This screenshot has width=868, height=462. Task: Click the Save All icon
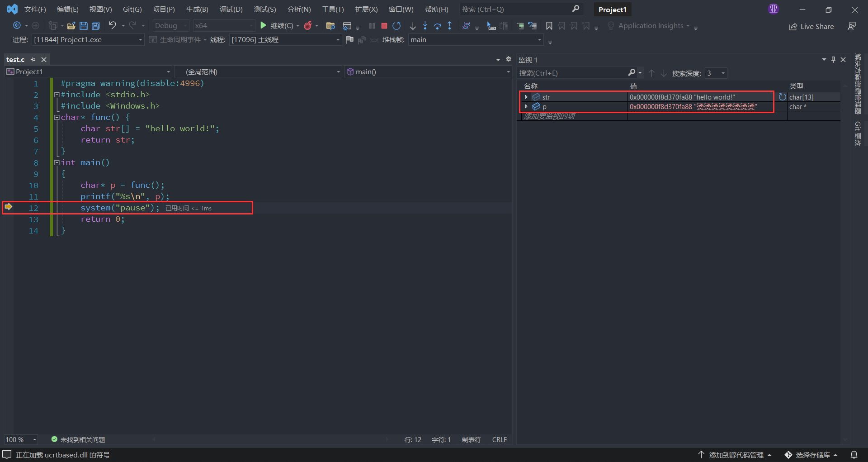(95, 26)
